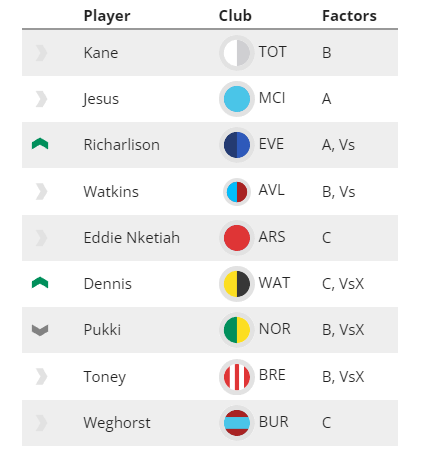Image resolution: width=426 pixels, height=455 pixels.
Task: Click the Tottenham club badge icon
Action: coord(237,53)
